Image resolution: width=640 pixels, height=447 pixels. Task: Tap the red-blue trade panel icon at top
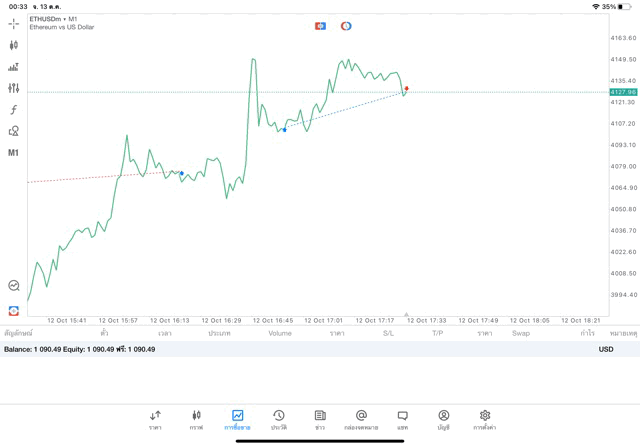click(320, 26)
